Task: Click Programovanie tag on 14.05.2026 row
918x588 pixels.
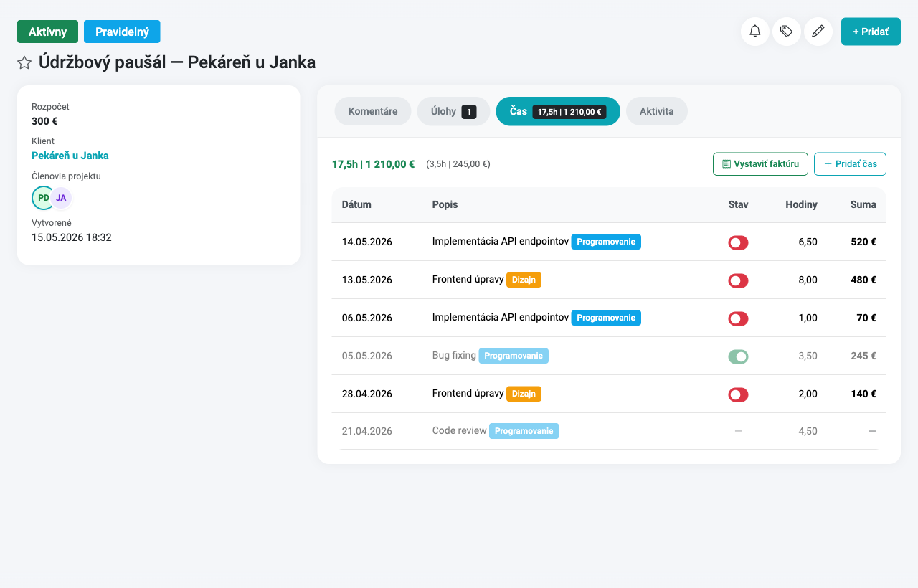Action: pos(606,242)
